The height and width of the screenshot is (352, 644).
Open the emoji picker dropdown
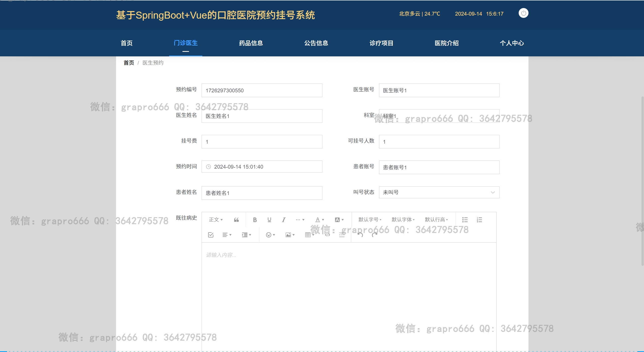pos(270,235)
